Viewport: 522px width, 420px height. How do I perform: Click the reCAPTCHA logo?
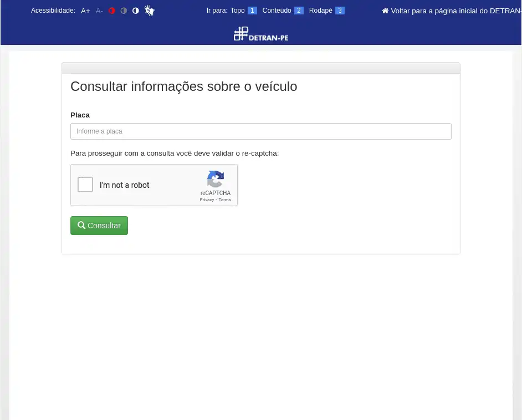tap(216, 180)
